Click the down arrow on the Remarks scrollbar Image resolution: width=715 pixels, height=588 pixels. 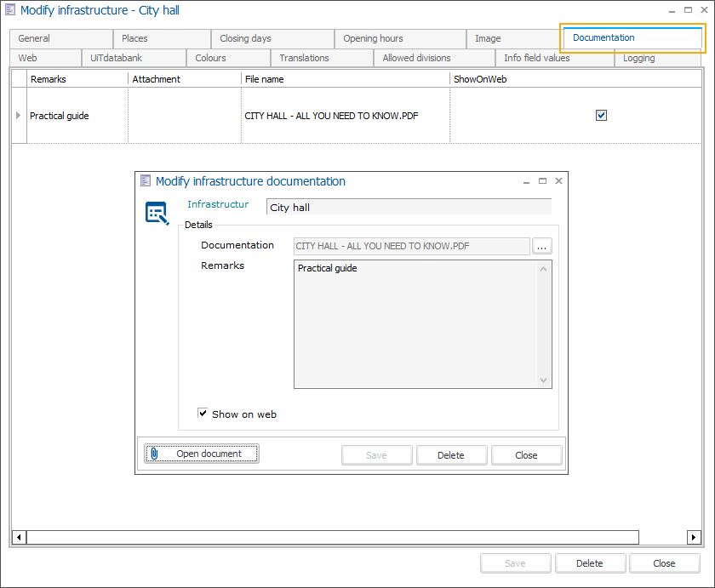pyautogui.click(x=544, y=380)
